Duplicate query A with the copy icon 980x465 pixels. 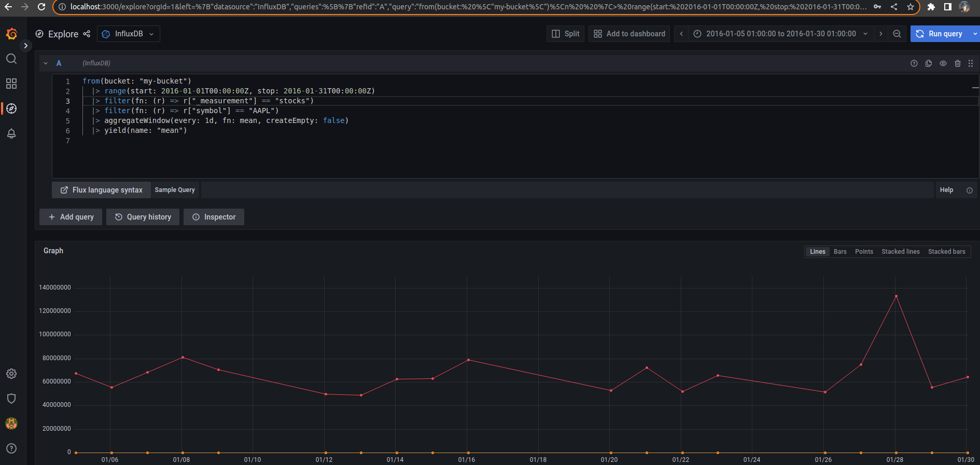pyautogui.click(x=928, y=63)
